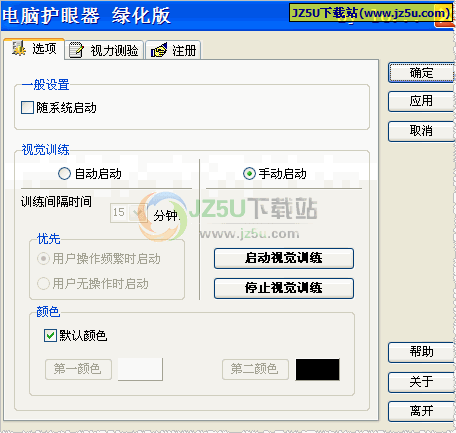Click the 分钟 unit label

pyautogui.click(x=166, y=216)
